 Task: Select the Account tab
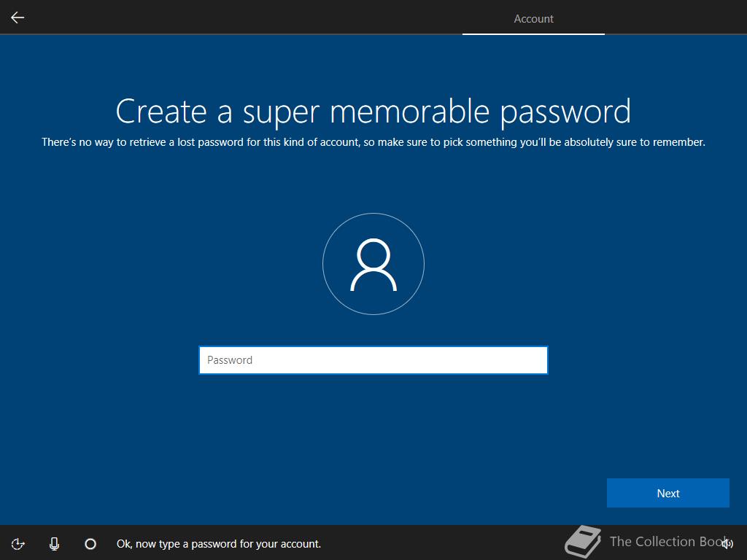533,18
